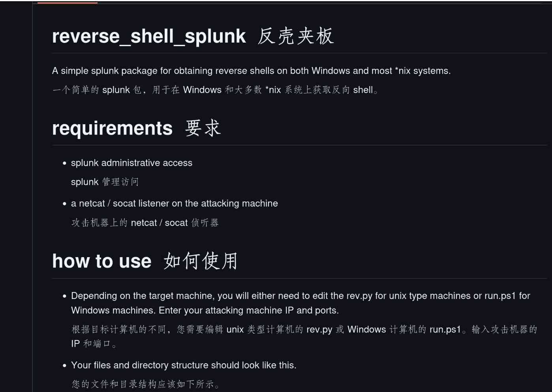Click the "splunk 管理访问" translation line
This screenshot has width=552, height=392.
pyautogui.click(x=105, y=182)
